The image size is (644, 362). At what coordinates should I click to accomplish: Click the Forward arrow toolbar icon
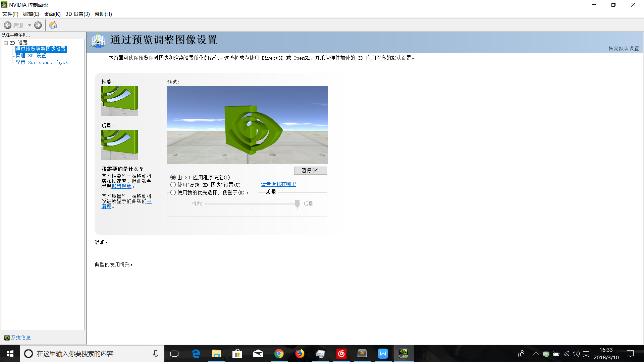[x=38, y=25]
